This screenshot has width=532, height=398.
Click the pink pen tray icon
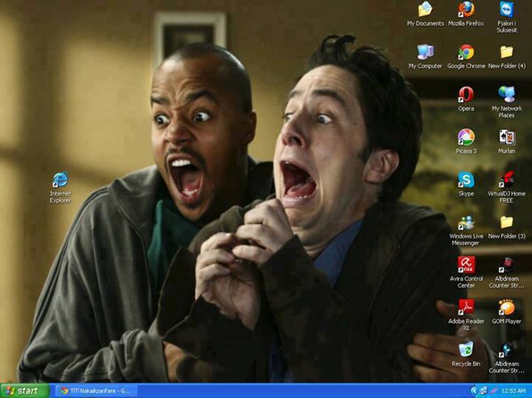494,391
